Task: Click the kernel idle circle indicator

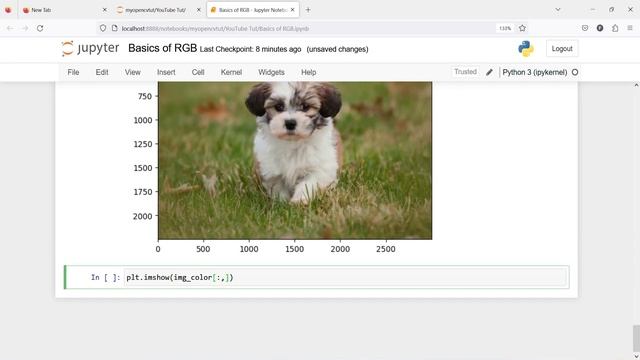Action: click(575, 72)
